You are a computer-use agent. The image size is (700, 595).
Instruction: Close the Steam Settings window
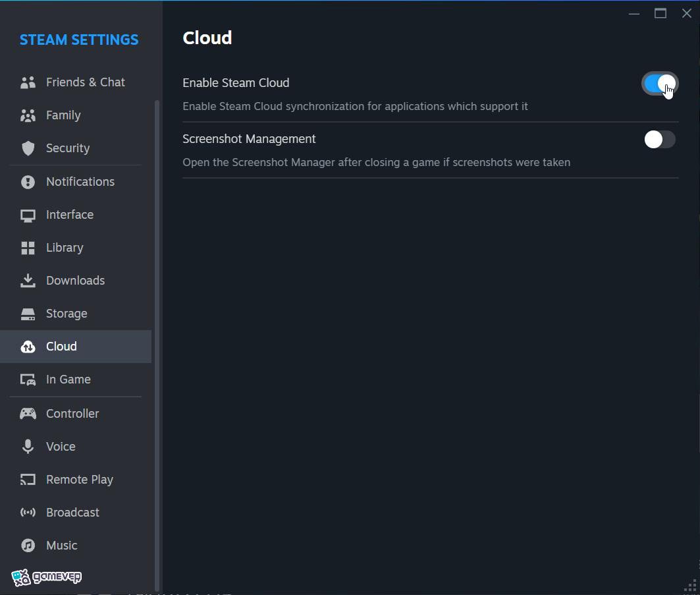tap(687, 13)
